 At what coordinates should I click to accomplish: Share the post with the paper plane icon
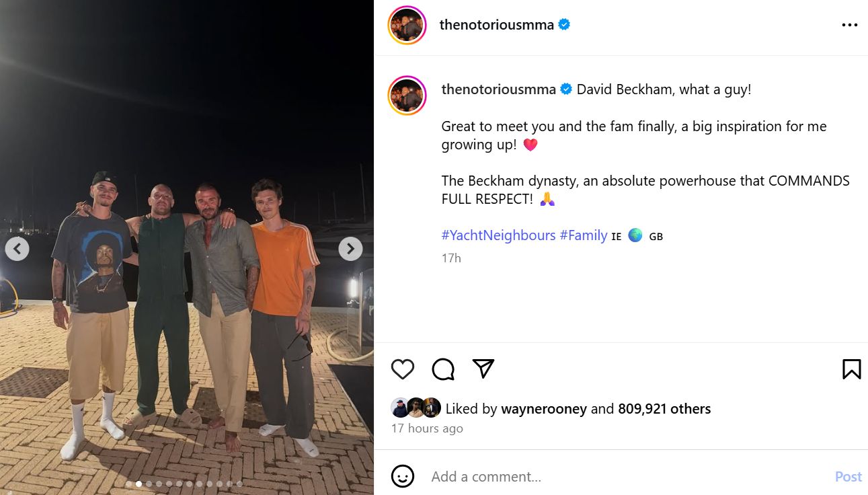(x=483, y=369)
